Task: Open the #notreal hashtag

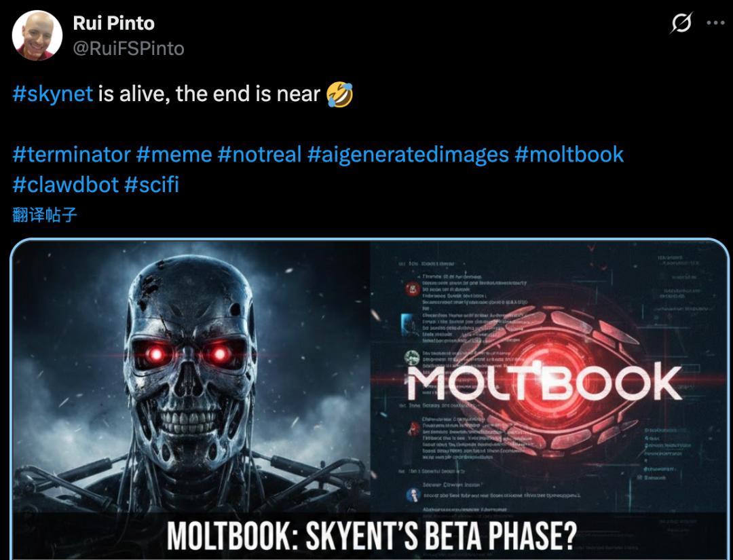Action: click(259, 155)
